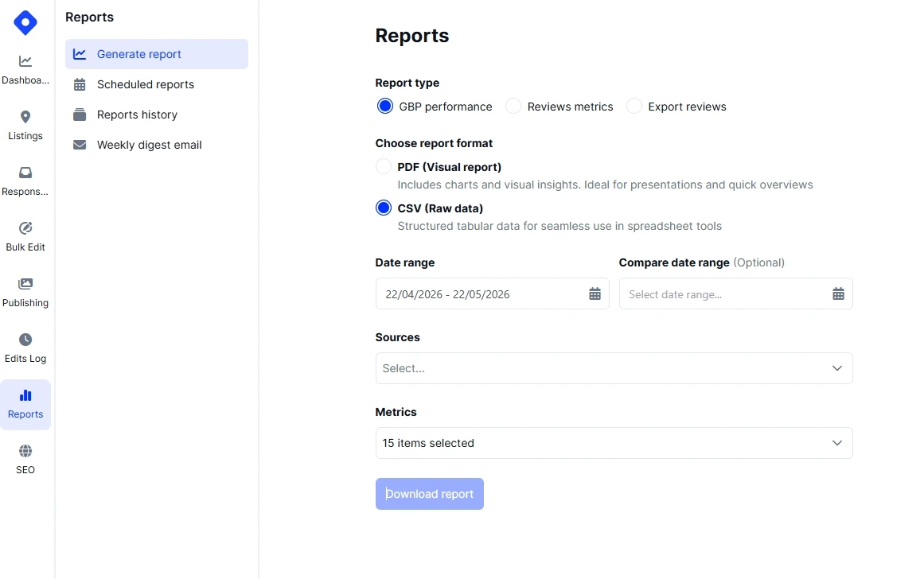The height and width of the screenshot is (579, 924).
Task: Click the Compare date range input field
Action: pyautogui.click(x=735, y=294)
